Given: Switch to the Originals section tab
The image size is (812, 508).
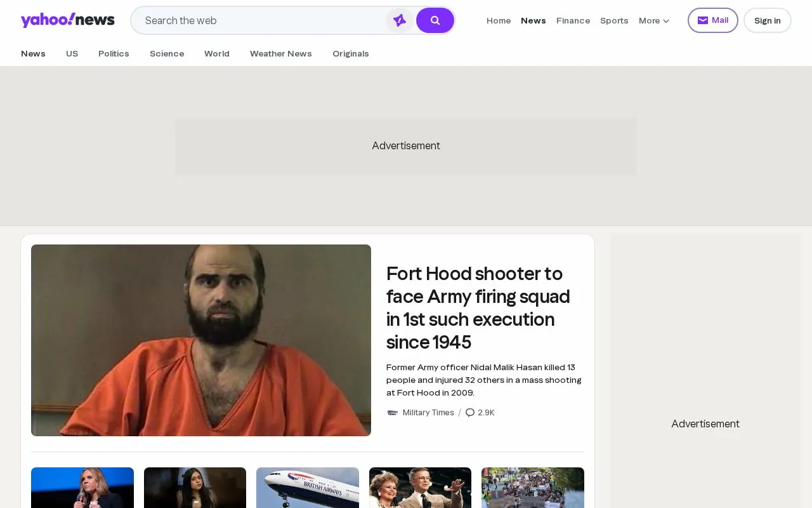Looking at the screenshot, I should pos(350,53).
